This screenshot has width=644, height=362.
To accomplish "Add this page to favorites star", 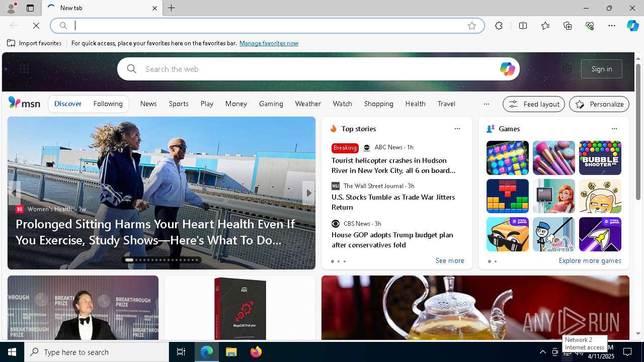I will click(471, 26).
